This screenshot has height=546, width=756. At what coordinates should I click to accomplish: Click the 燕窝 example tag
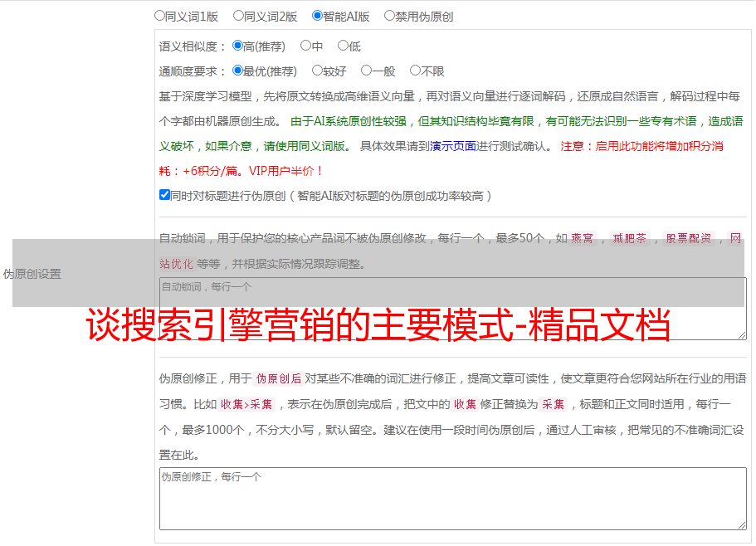pos(583,238)
